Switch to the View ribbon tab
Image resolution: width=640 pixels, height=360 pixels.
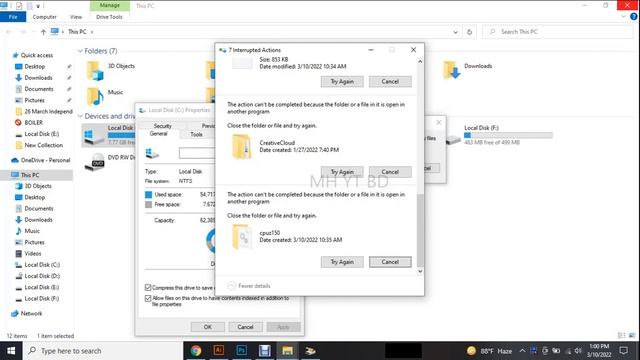coord(76,17)
